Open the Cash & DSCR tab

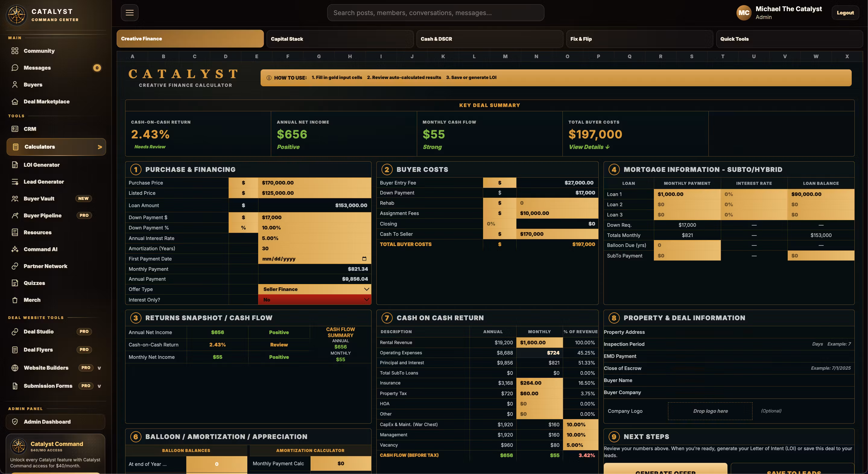tap(489, 39)
